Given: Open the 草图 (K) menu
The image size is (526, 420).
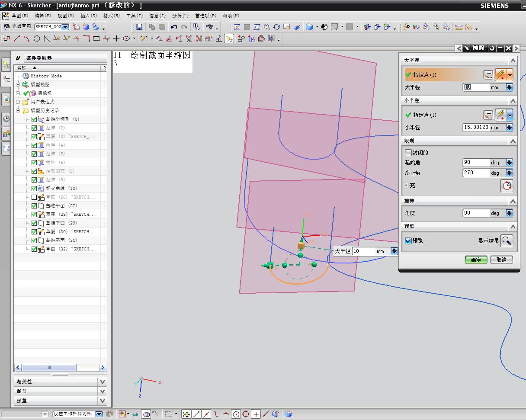Looking at the screenshot, I should pos(19,16).
